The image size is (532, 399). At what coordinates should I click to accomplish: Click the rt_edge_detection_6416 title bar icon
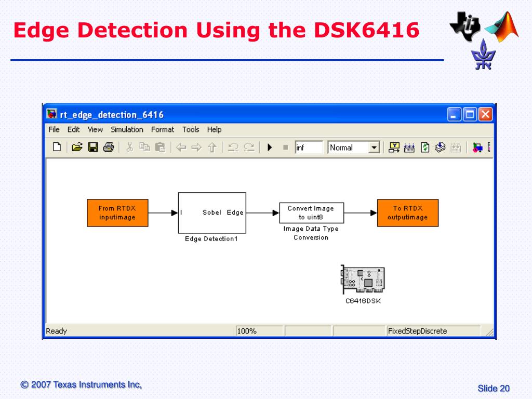coord(51,114)
